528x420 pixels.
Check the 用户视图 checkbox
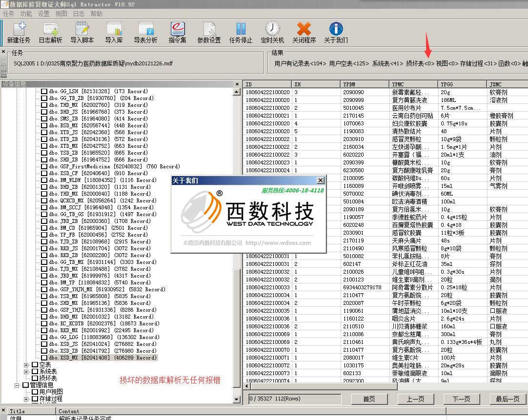pyautogui.click(x=34, y=391)
